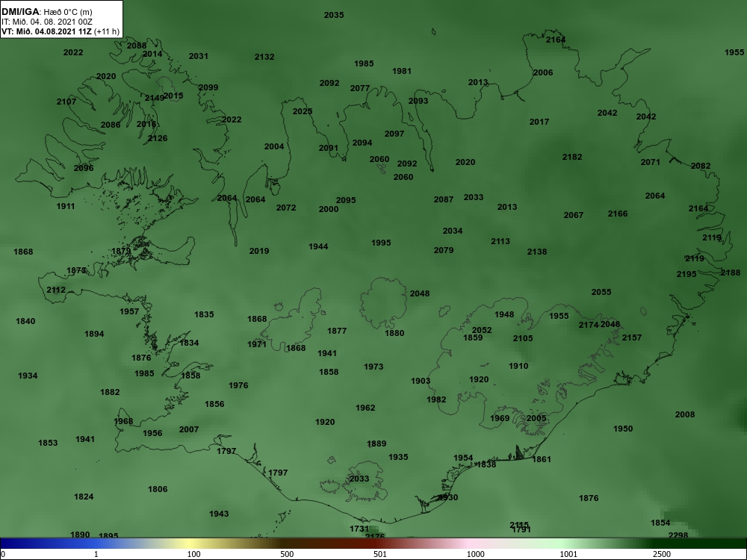Screen dimensions: 747x560
Task: Click the map value '1731'
Action: (359, 529)
